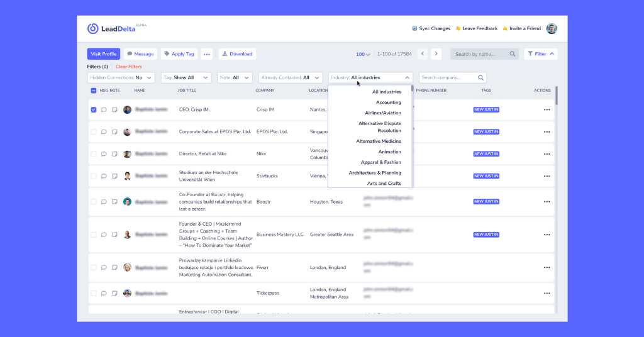Click the Search by name field
Viewport: 644px width, 337px height.
point(484,54)
